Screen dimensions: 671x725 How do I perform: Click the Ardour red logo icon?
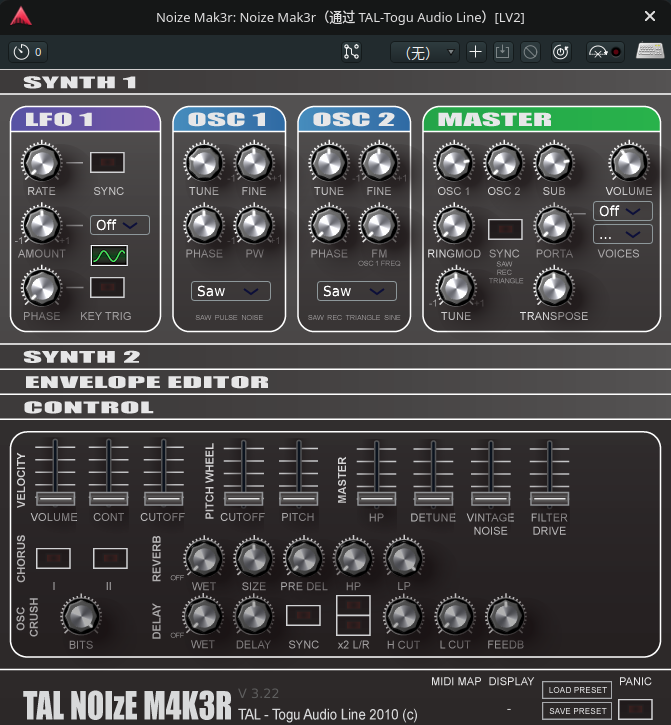click(x=21, y=16)
